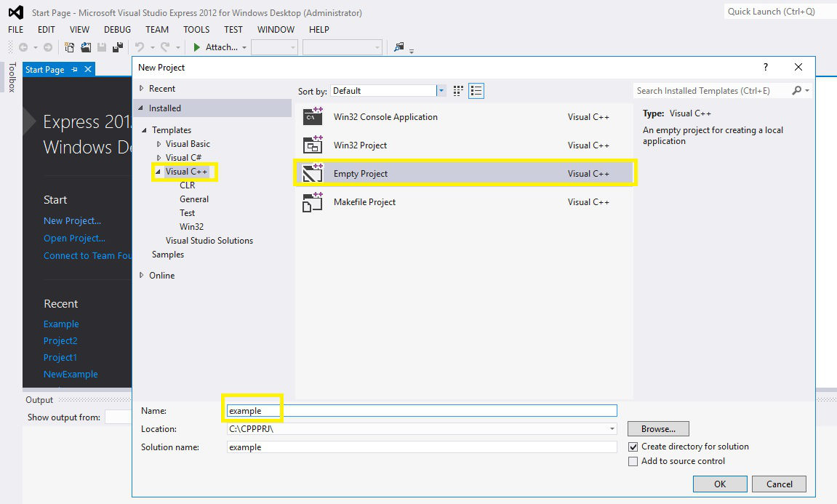The height and width of the screenshot is (504, 837).
Task: Click the template search magnifier icon
Action: 796,91
